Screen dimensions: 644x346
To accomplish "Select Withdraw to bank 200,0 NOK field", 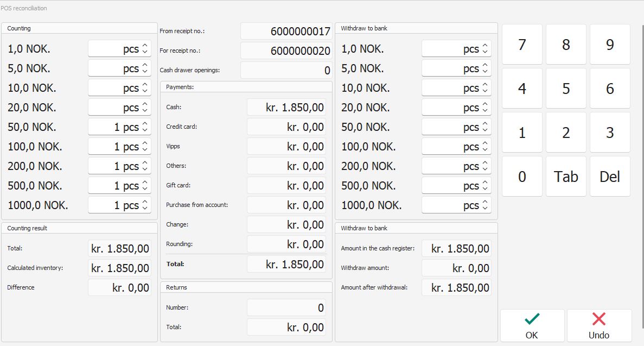I will pyautogui.click(x=456, y=166).
